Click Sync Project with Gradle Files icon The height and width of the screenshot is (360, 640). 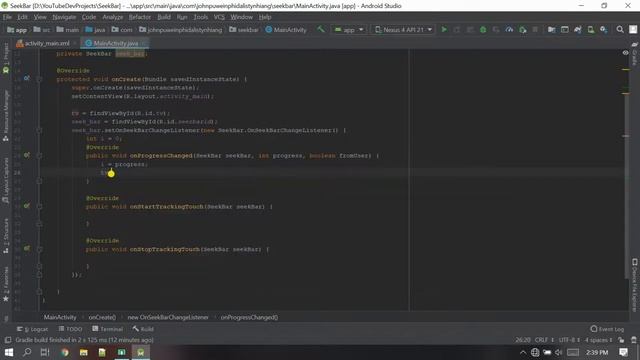coord(578,30)
